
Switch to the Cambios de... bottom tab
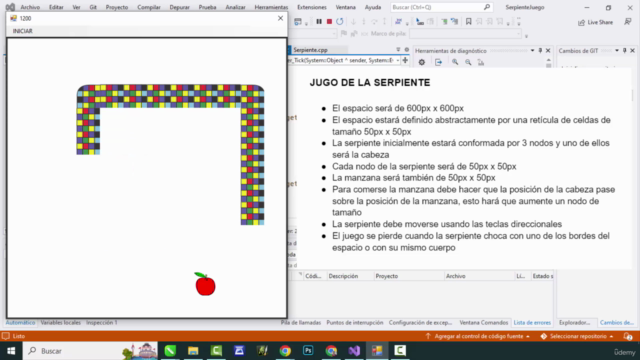tap(617, 322)
